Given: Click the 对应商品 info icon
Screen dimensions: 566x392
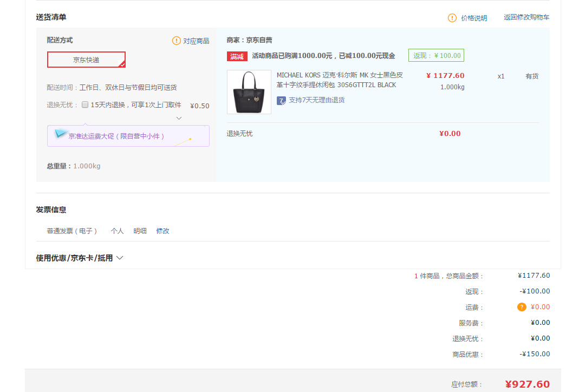Looking at the screenshot, I should pyautogui.click(x=176, y=41).
